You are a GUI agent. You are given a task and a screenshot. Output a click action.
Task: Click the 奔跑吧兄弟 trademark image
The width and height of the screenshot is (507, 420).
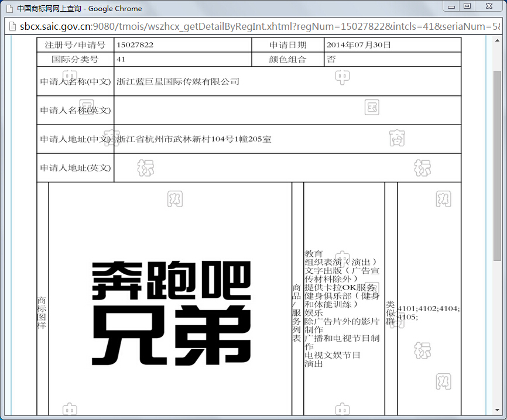(x=172, y=313)
